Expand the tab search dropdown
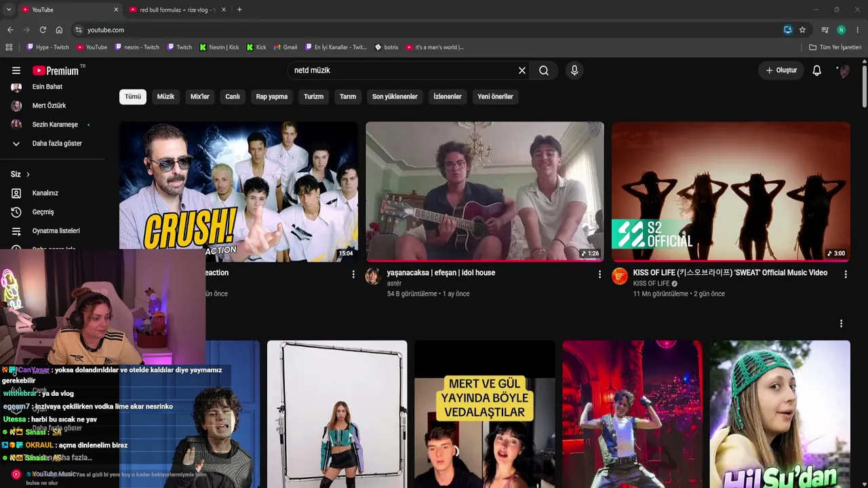 click(9, 9)
